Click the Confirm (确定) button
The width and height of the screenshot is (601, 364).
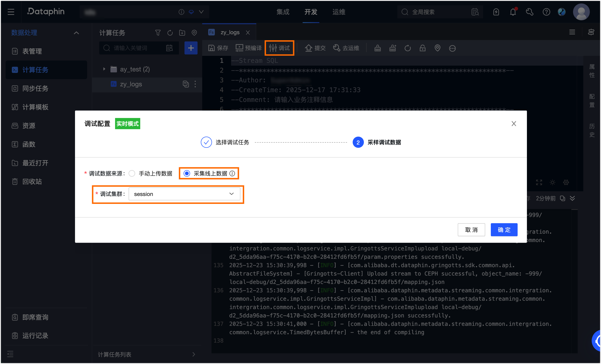click(x=504, y=230)
